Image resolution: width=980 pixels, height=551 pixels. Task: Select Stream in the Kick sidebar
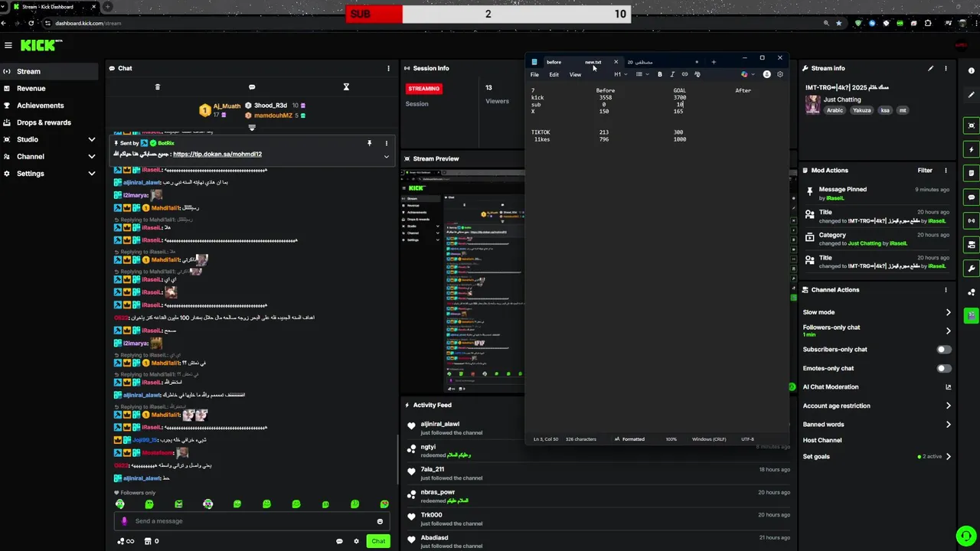[x=49, y=71]
